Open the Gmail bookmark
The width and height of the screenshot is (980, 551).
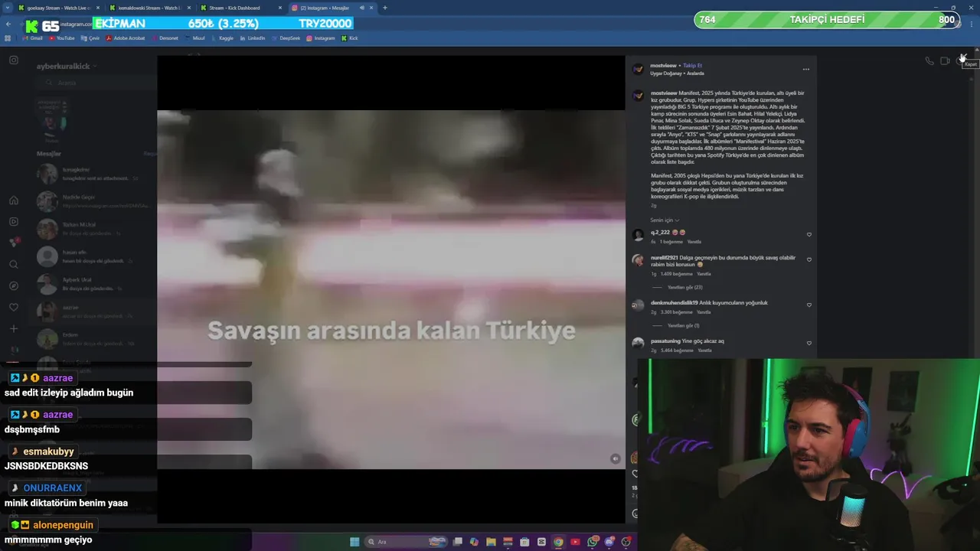click(x=32, y=38)
